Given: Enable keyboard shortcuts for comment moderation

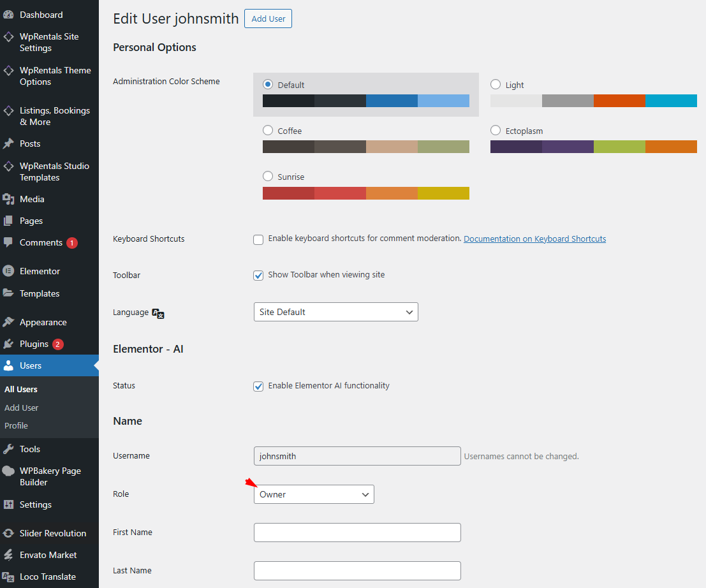Looking at the screenshot, I should tap(258, 239).
